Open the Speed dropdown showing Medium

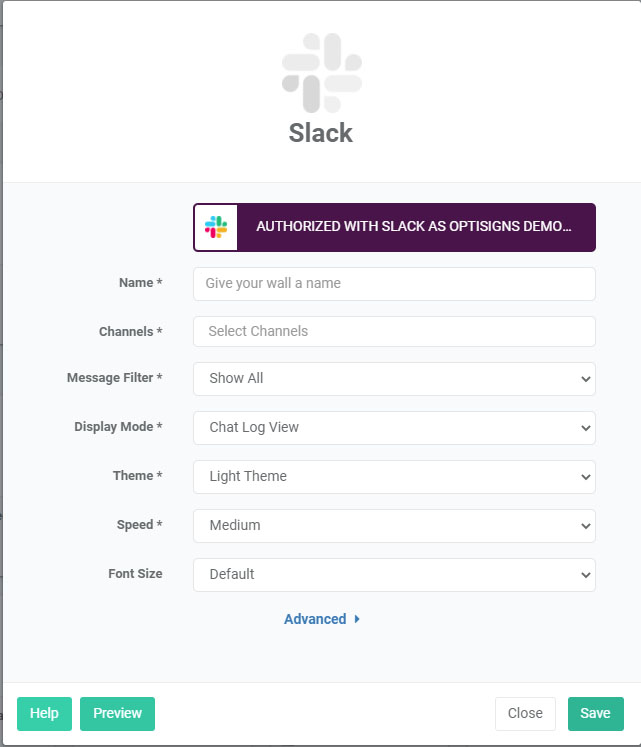click(x=394, y=525)
